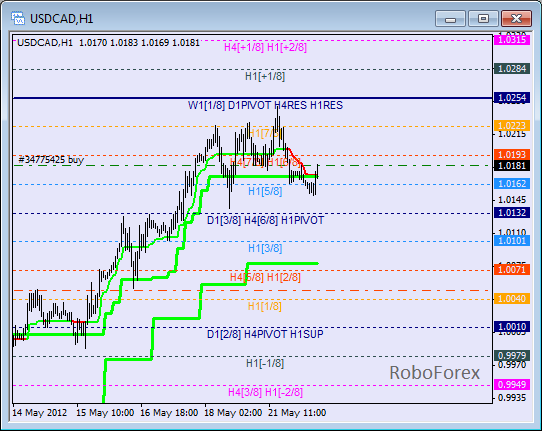542x431 pixels.
Task: Click the USDCAD,H1 OHLC header text
Action: click(x=109, y=43)
